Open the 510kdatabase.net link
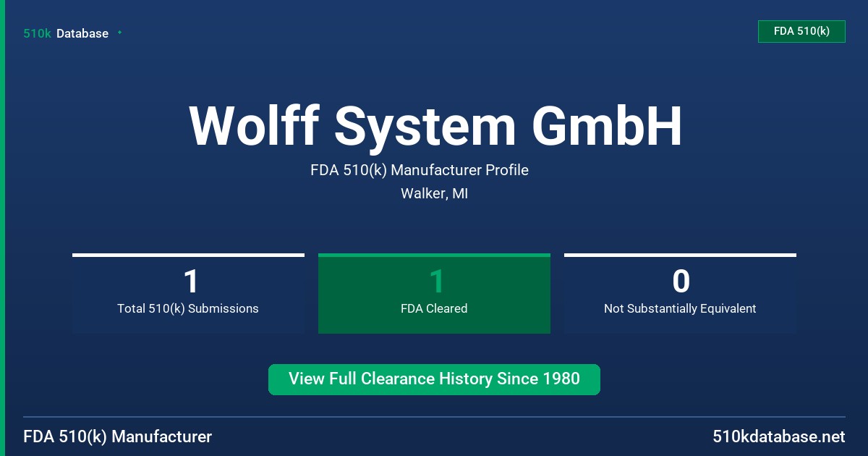 point(778,436)
